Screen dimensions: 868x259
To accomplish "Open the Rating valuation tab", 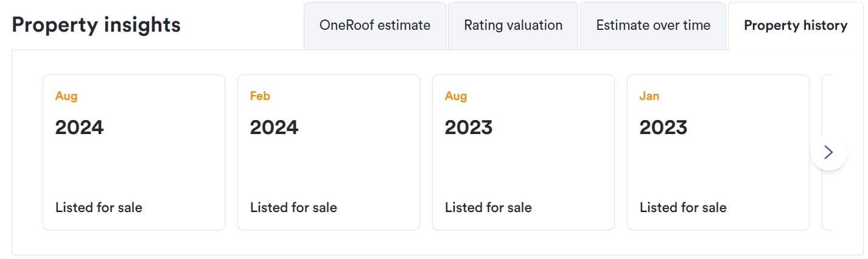I will pyautogui.click(x=513, y=26).
